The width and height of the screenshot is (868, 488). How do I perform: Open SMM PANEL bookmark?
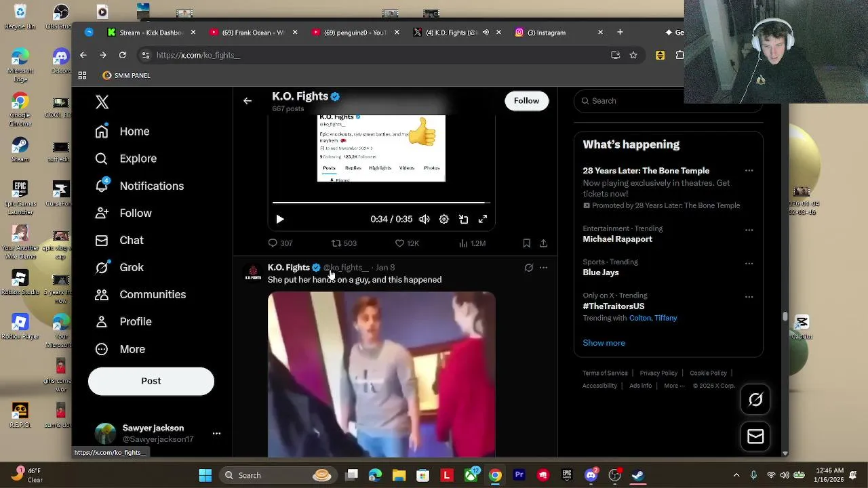tap(126, 75)
